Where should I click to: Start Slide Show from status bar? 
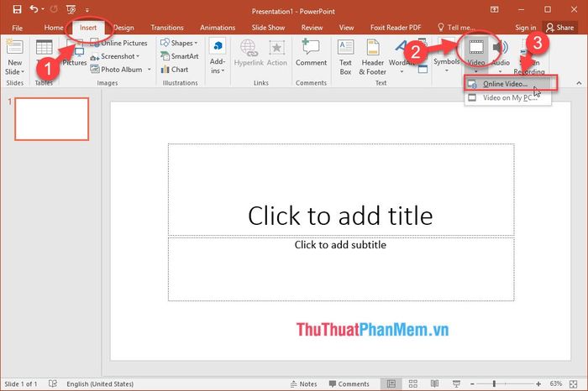click(456, 384)
